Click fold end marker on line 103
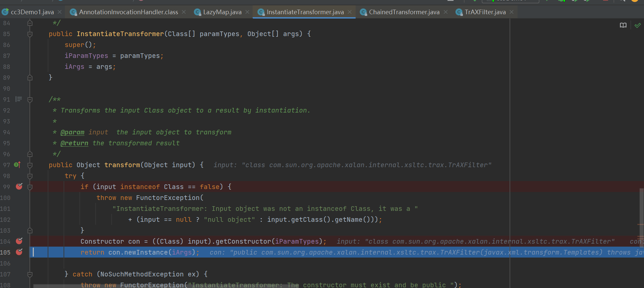 [x=30, y=230]
